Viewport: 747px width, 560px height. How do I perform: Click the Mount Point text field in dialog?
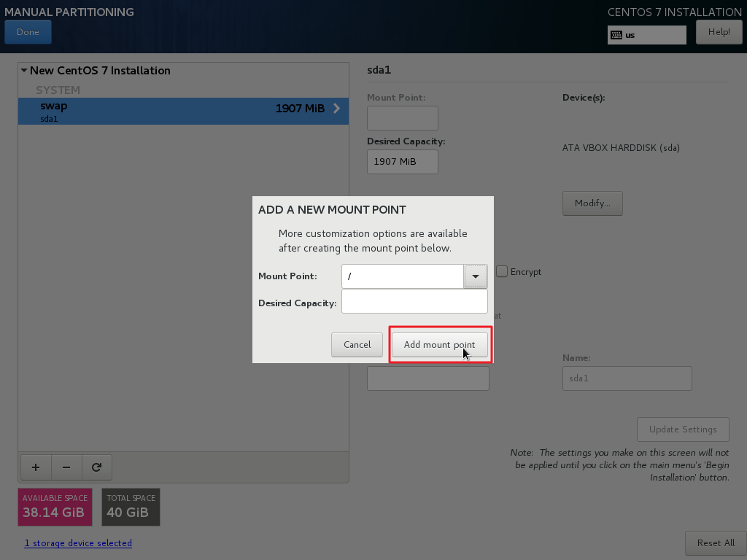click(x=403, y=276)
